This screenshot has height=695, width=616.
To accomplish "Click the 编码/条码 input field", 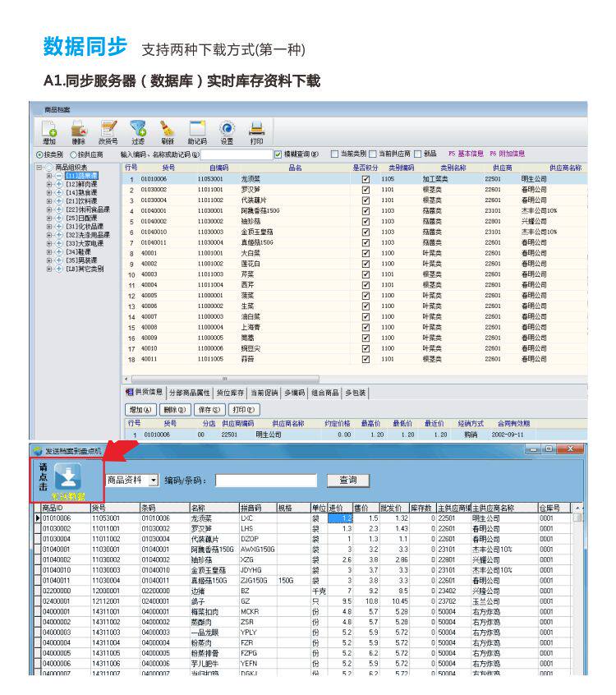I will pos(266,481).
